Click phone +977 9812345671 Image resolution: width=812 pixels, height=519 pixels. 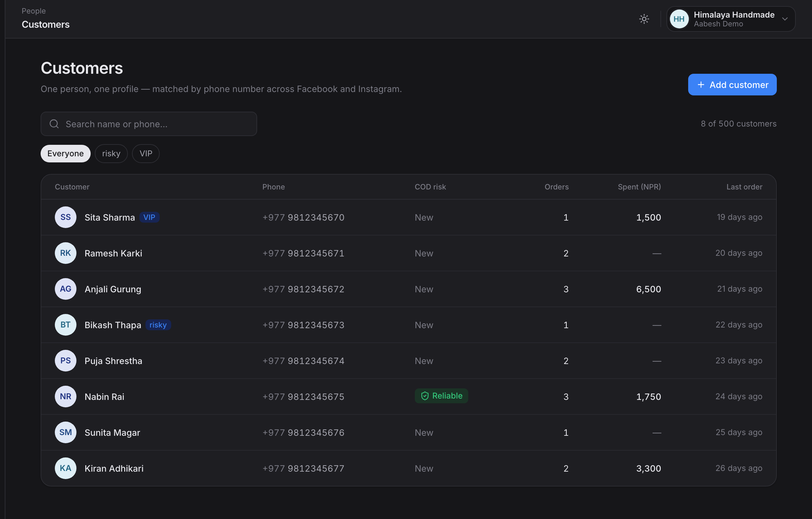pyautogui.click(x=303, y=253)
